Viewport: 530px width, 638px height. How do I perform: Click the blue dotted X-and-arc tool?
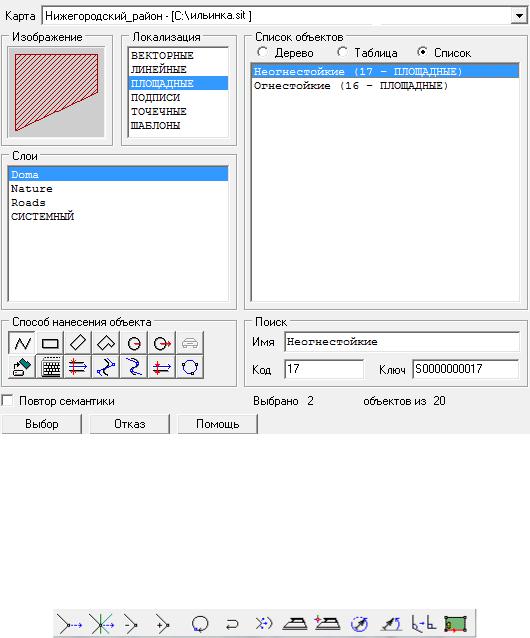264,623
